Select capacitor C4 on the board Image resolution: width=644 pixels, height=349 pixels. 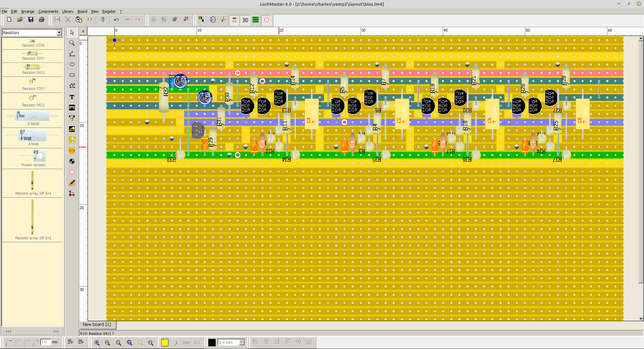(x=312, y=114)
